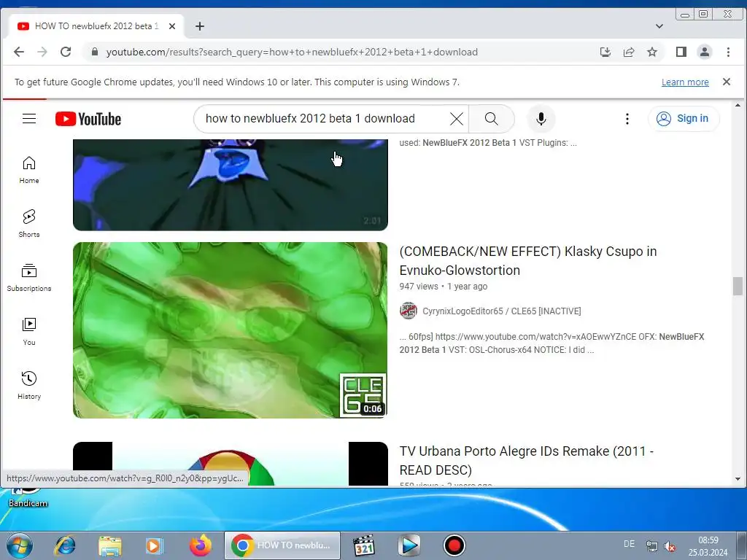Click Learn more about Chrome updates
The image size is (747, 560).
point(685,82)
